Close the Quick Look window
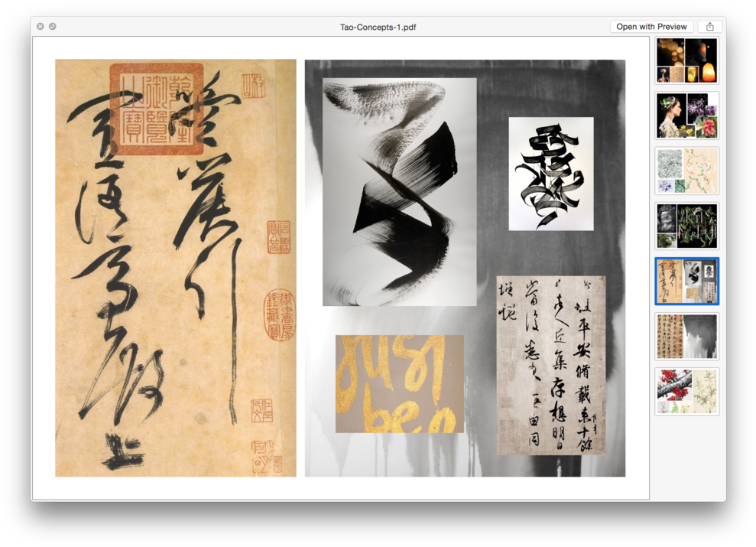The image size is (756, 547). coord(41,27)
